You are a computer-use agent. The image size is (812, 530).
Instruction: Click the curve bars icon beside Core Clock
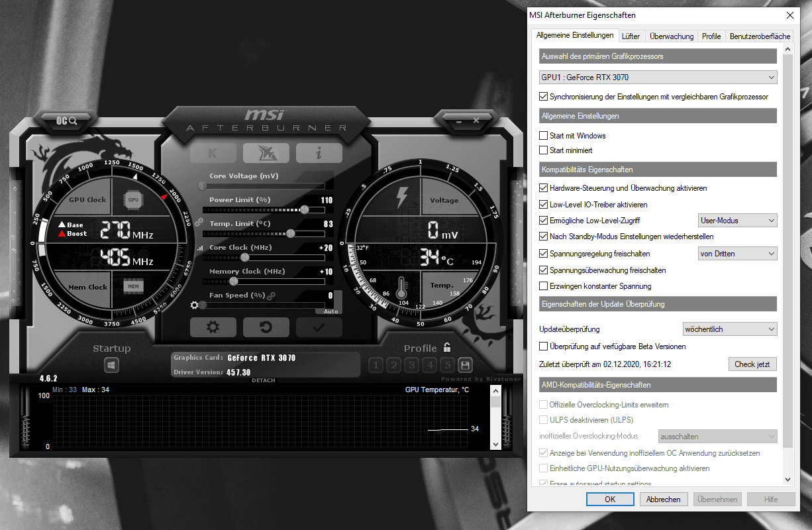point(199,248)
